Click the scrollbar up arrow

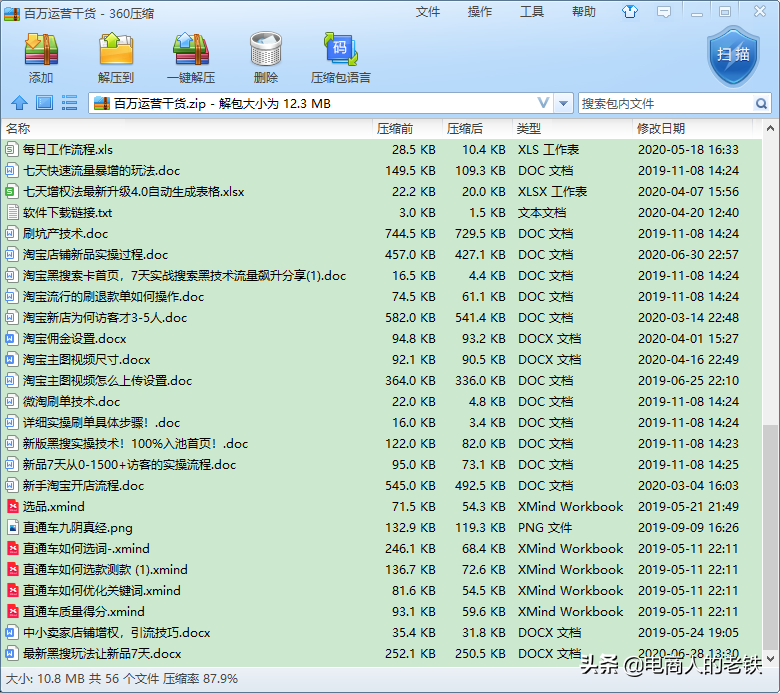pyautogui.click(x=770, y=128)
